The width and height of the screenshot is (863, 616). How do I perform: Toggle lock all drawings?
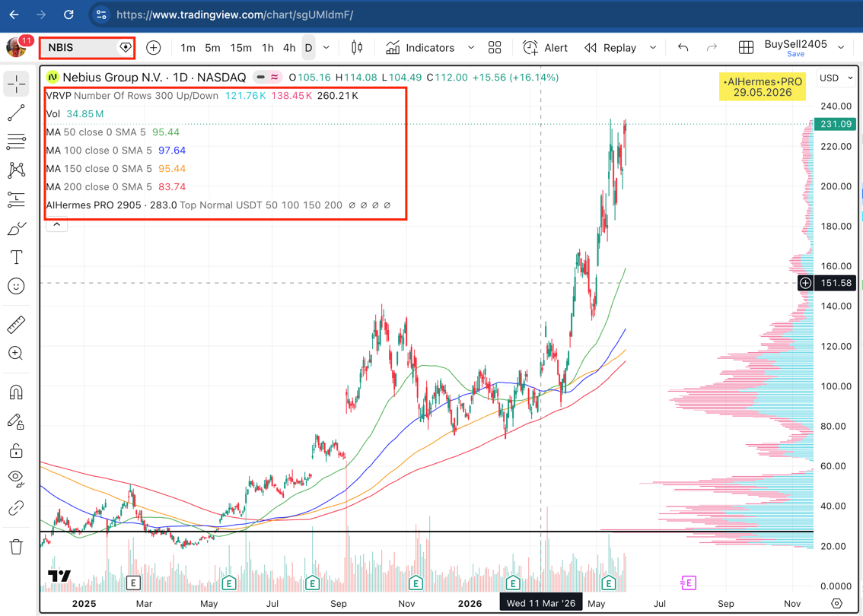pos(17,450)
